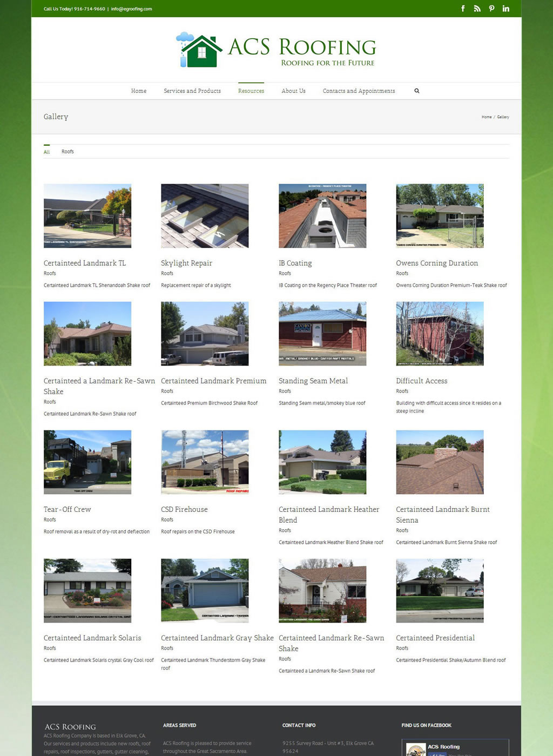Screen dimensions: 553x756
Task: Open Standing Seam Metal thumbnail image
Action: pos(322,334)
